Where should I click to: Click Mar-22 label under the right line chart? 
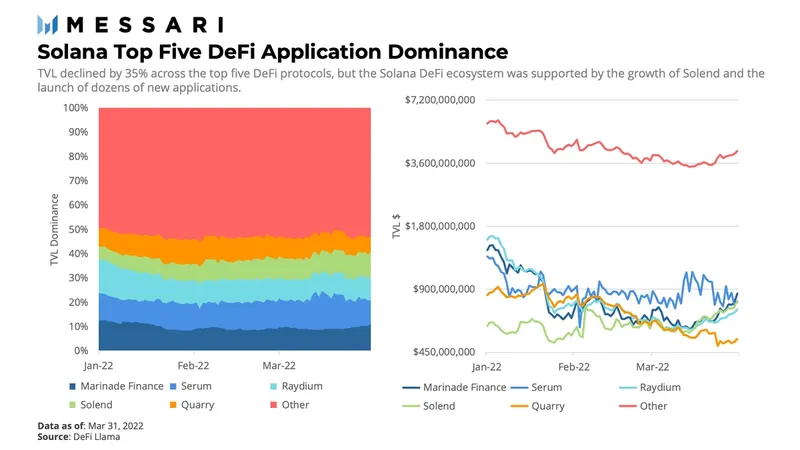653,367
